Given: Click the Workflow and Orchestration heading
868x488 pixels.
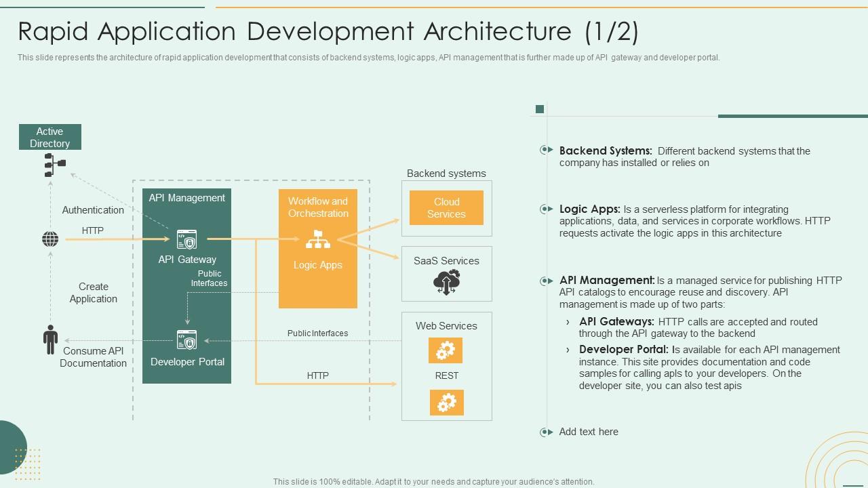Looking at the screenshot, I should (x=318, y=207).
